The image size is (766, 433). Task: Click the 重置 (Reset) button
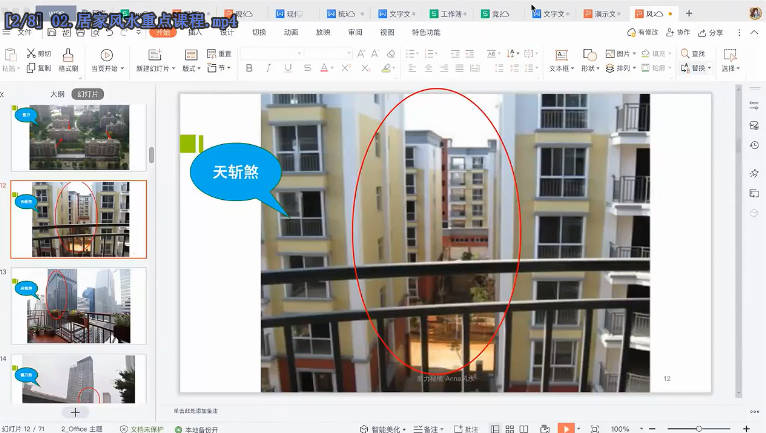(x=221, y=54)
